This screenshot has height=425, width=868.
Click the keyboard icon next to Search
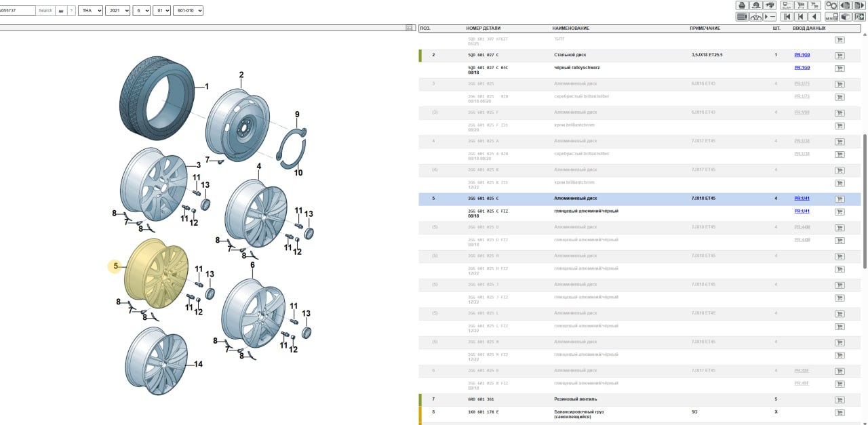pos(60,11)
